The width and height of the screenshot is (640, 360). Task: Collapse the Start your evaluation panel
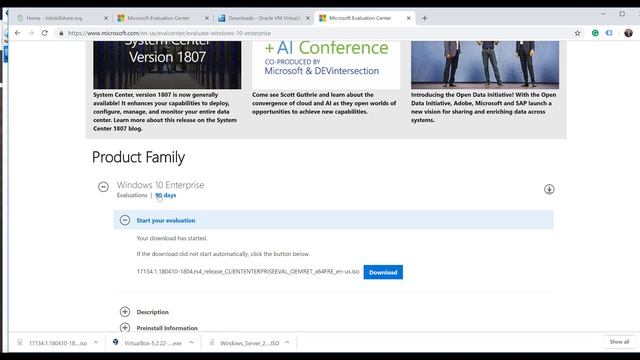pyautogui.click(x=125, y=220)
